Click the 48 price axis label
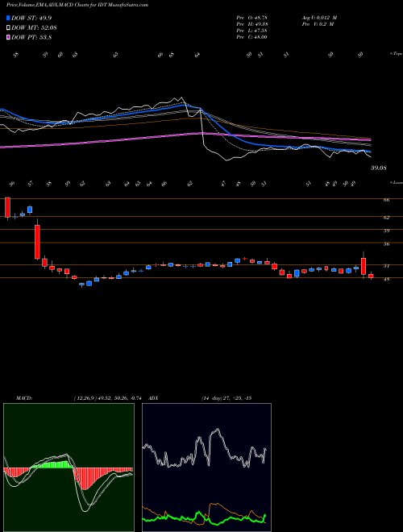403x532 pixels. point(386,279)
